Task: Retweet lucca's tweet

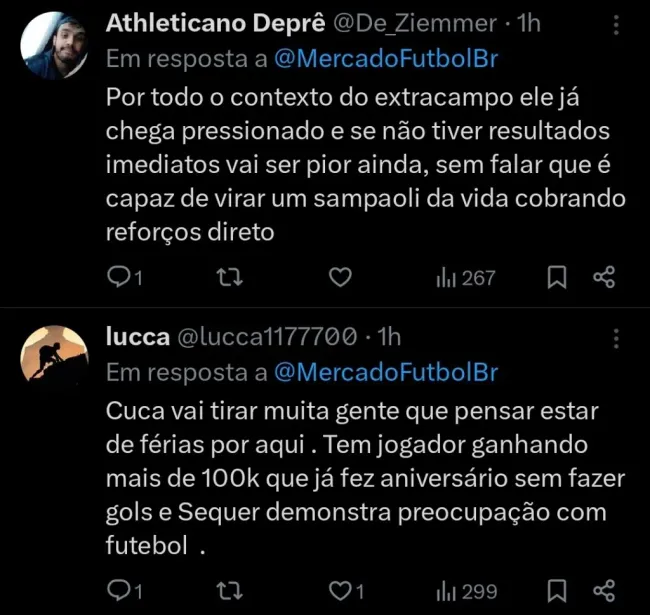Action: (230, 591)
